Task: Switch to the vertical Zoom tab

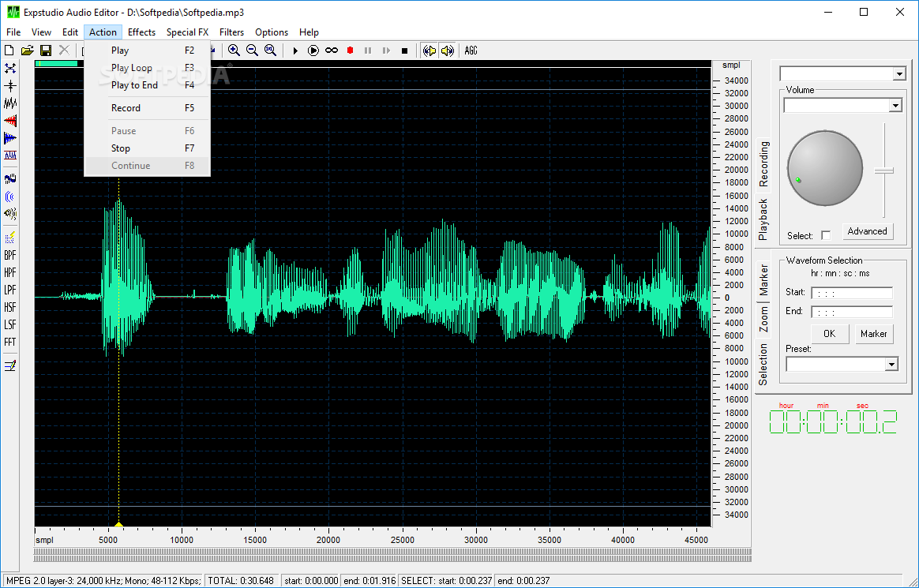Action: 763,319
